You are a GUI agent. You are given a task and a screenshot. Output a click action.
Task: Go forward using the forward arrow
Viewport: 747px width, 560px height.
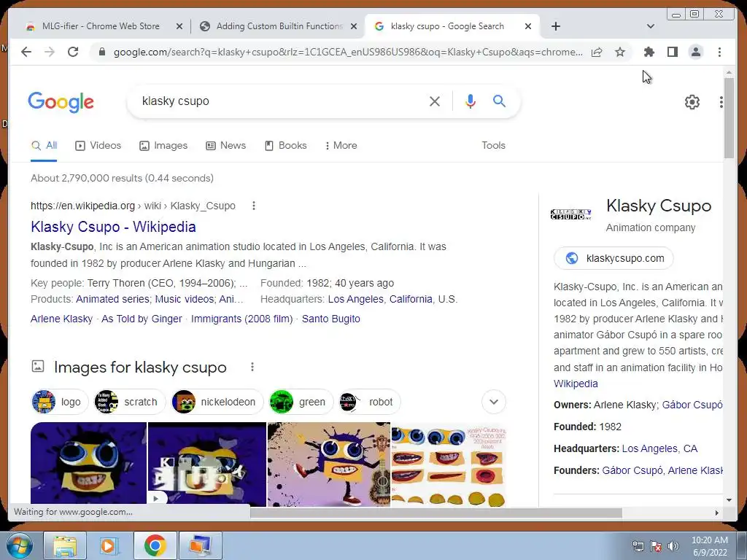(50, 52)
